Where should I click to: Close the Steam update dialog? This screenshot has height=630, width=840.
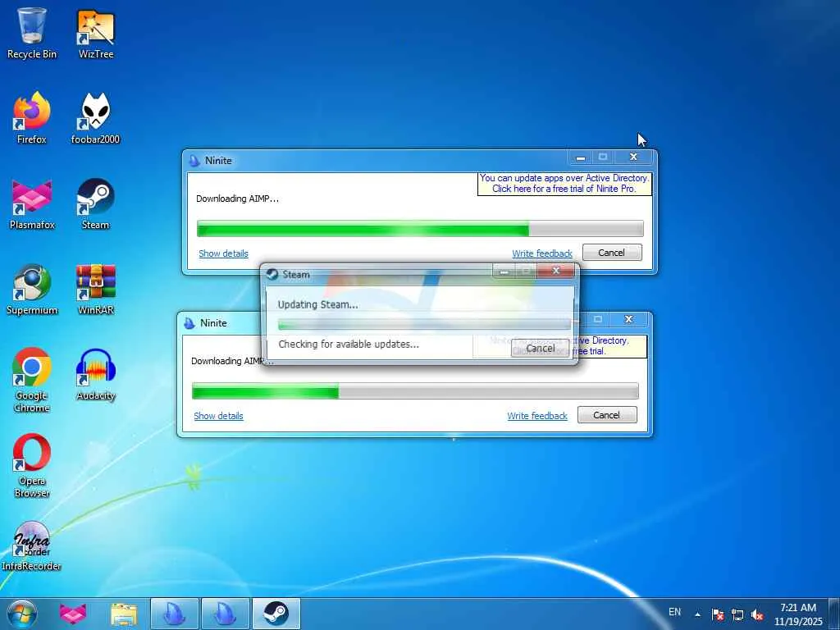point(556,271)
